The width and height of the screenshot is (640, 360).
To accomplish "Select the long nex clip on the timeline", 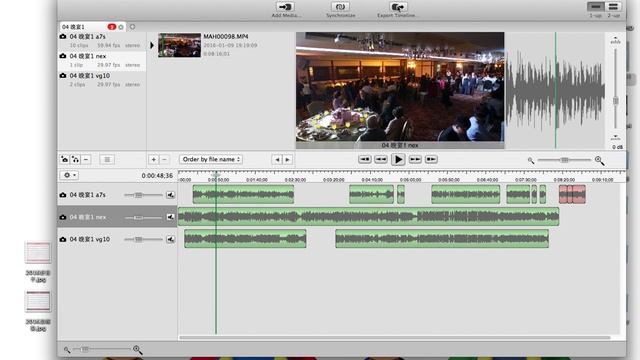I will [369, 216].
